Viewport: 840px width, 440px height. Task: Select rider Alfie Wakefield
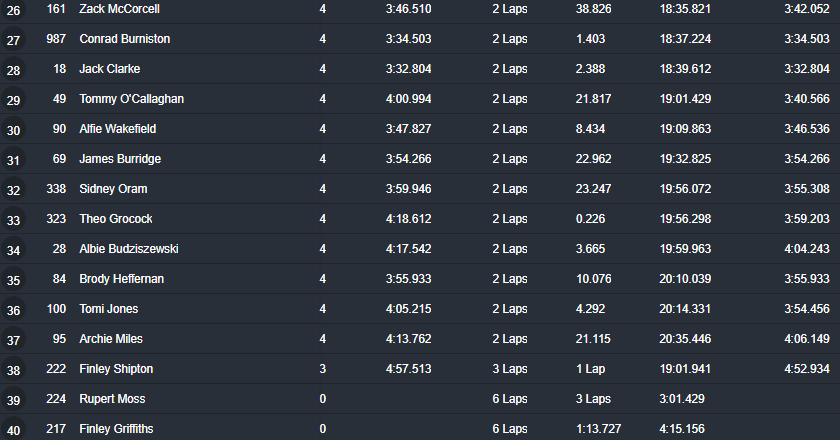coord(117,129)
